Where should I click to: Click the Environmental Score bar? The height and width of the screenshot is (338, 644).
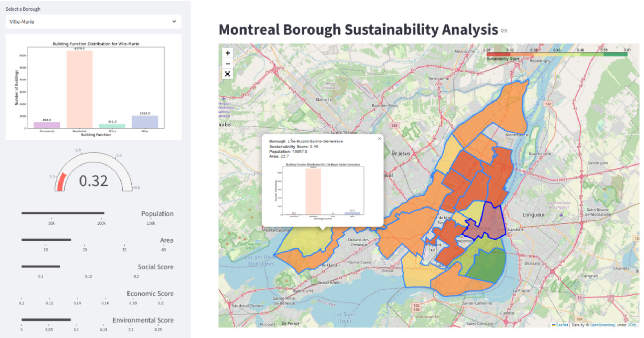coord(46,319)
